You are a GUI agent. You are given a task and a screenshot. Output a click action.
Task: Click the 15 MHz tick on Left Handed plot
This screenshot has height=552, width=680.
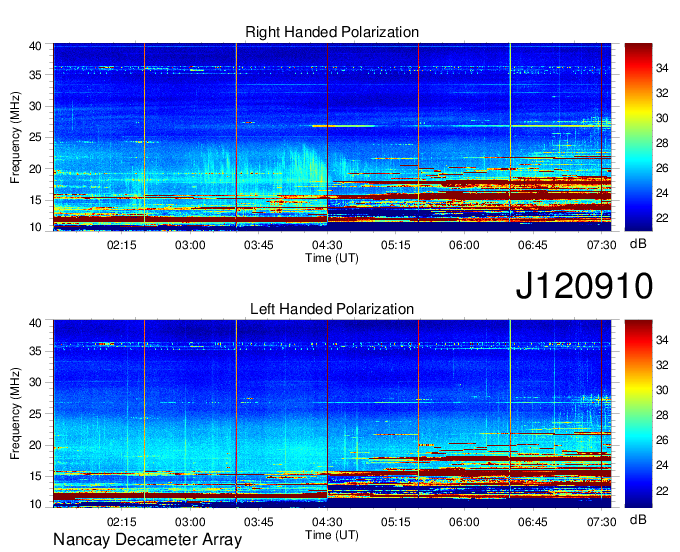[35, 476]
